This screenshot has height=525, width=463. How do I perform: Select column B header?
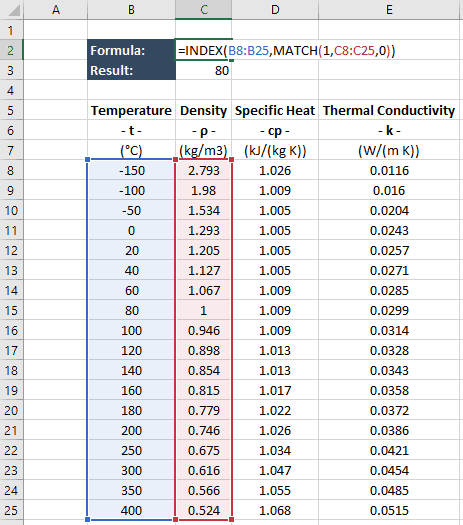pyautogui.click(x=131, y=10)
